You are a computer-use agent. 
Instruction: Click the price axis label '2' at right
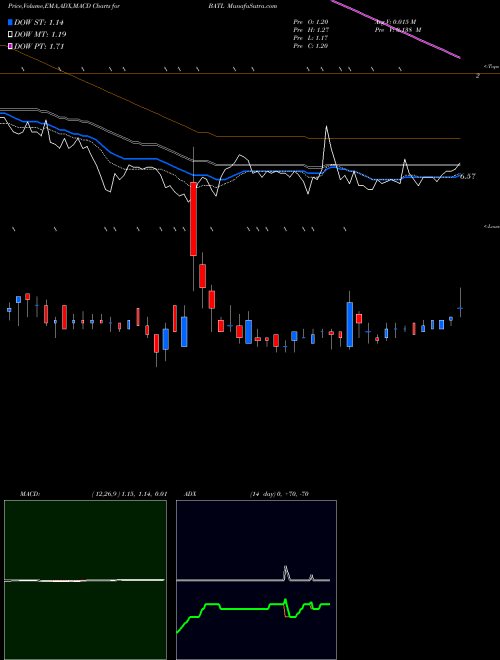(478, 76)
